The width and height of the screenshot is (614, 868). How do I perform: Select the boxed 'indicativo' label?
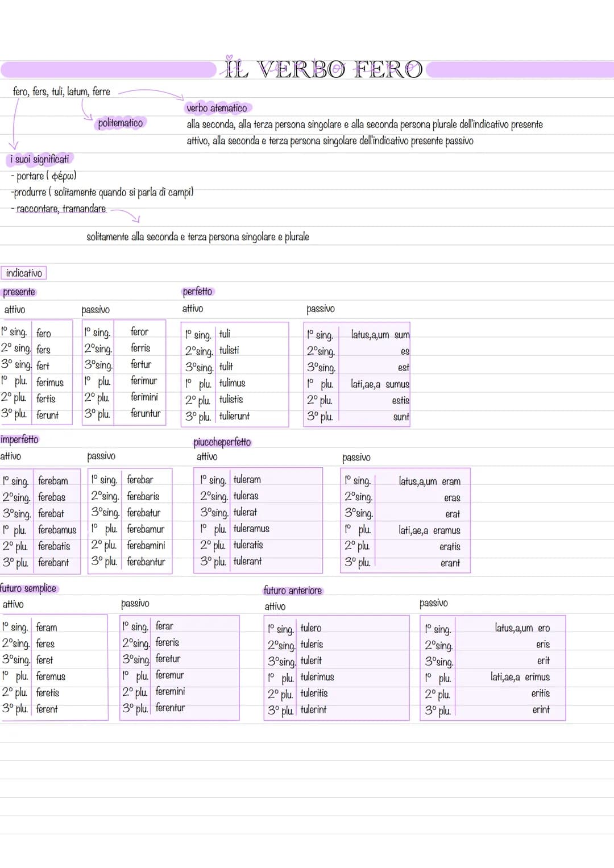[24, 273]
